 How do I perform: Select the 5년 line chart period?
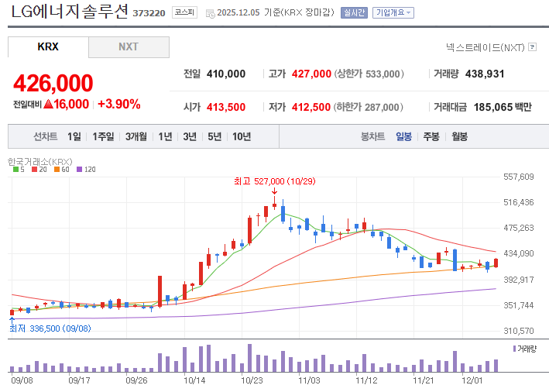[x=214, y=136]
